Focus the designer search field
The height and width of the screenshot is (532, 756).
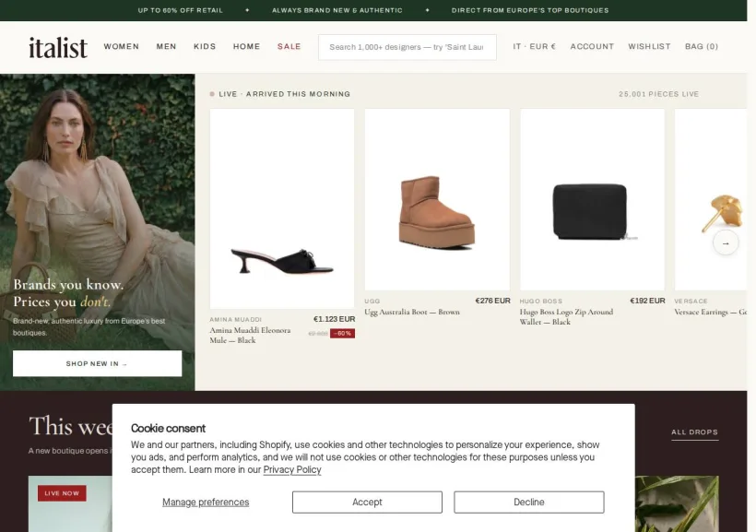408,47
